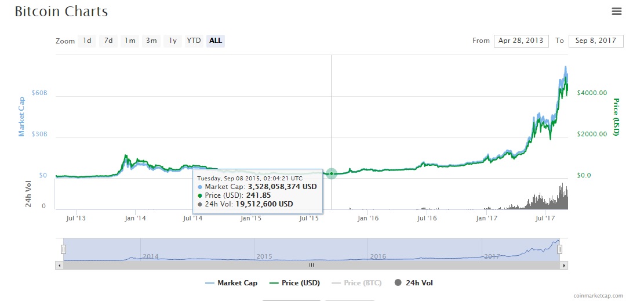Select the 1d zoom range
The image size is (644, 301).
tap(87, 41)
